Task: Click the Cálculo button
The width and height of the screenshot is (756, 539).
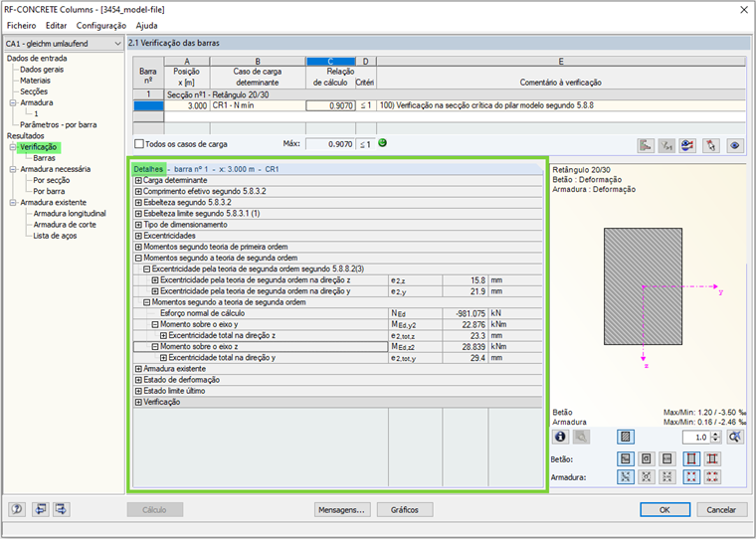Action: [155, 509]
